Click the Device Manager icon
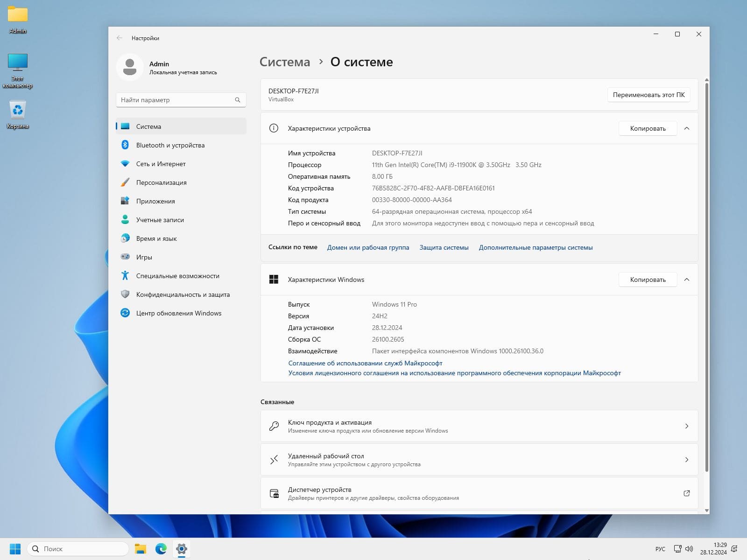The image size is (747, 560). pos(274,493)
